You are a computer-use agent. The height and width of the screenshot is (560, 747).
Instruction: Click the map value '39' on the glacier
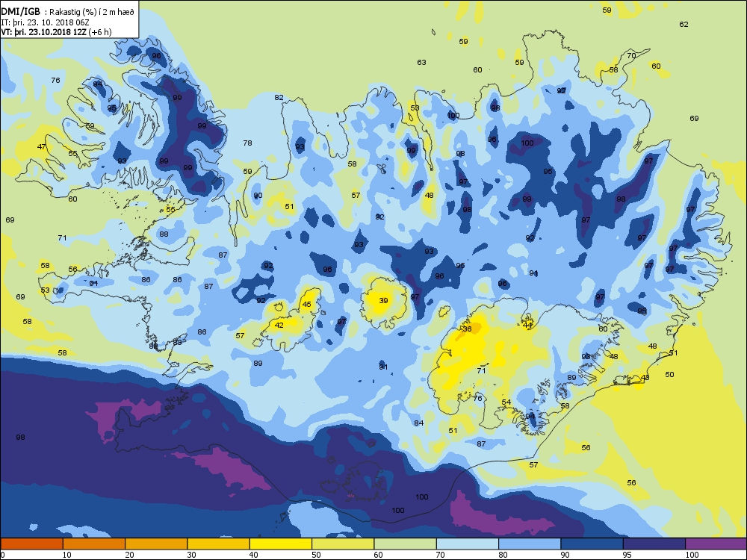point(383,300)
